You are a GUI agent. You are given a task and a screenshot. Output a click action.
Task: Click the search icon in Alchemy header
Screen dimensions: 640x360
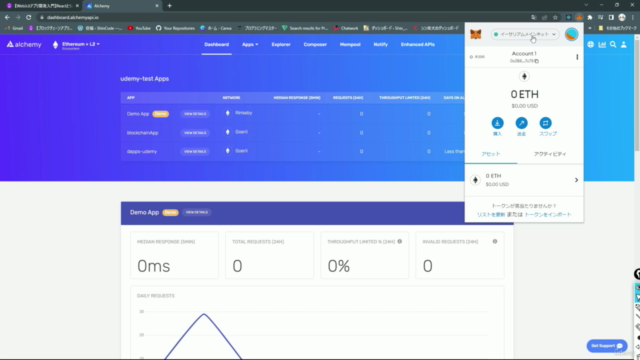[613, 44]
